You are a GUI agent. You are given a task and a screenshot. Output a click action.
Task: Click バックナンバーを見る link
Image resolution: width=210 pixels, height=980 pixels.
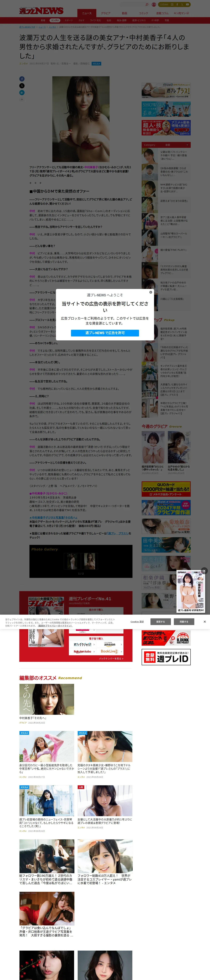tap(111, 659)
